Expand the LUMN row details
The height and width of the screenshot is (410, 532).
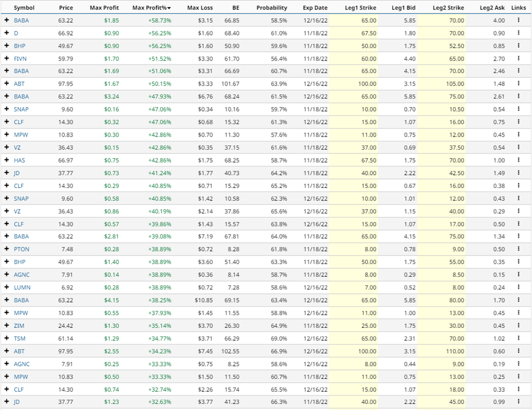pos(6,288)
